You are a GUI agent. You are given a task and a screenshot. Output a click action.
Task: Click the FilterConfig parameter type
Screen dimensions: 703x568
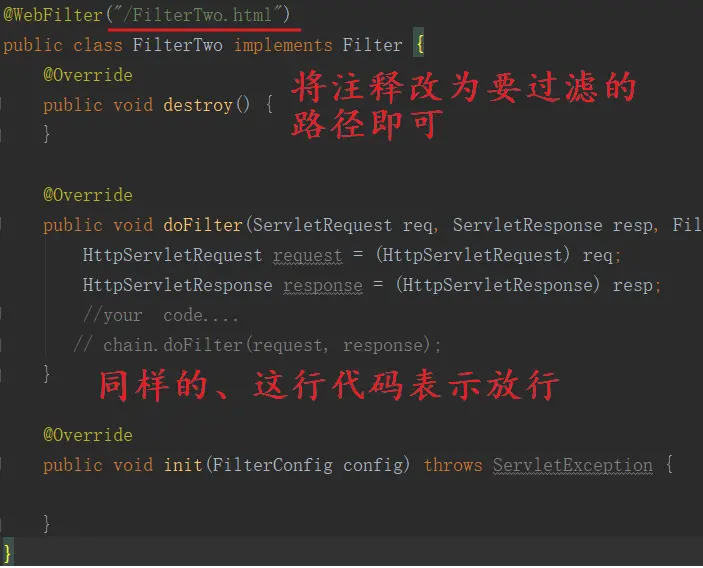click(x=272, y=465)
